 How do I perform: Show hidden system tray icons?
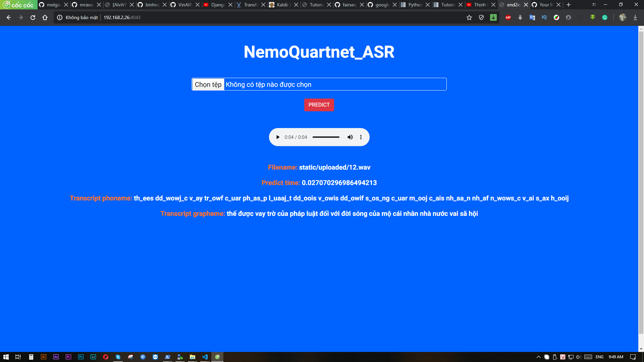(539, 357)
